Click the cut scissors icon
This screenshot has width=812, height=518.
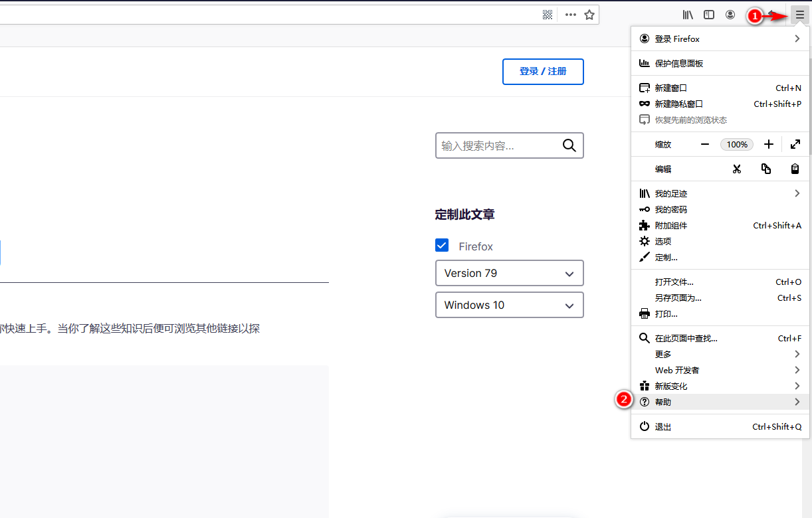pyautogui.click(x=736, y=169)
